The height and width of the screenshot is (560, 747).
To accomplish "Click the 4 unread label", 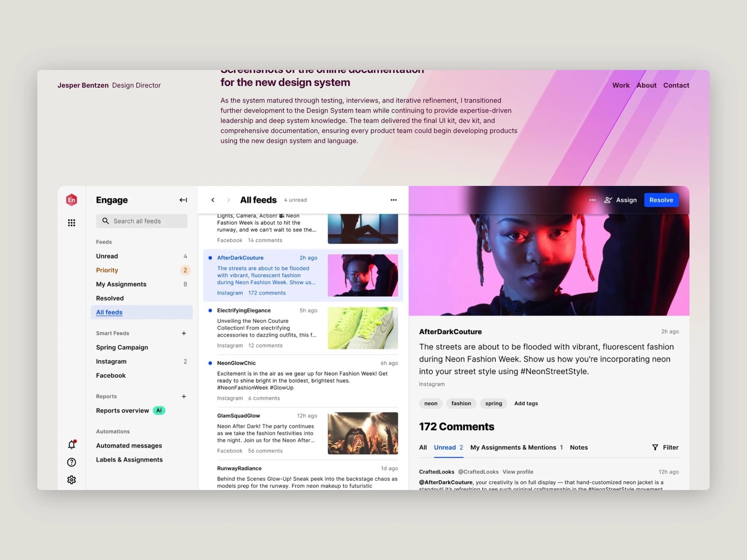I will [x=296, y=200].
